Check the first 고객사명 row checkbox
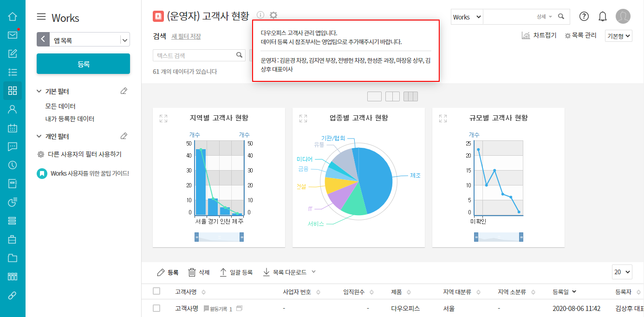The width and height of the screenshot is (644, 317). pyautogui.click(x=156, y=308)
